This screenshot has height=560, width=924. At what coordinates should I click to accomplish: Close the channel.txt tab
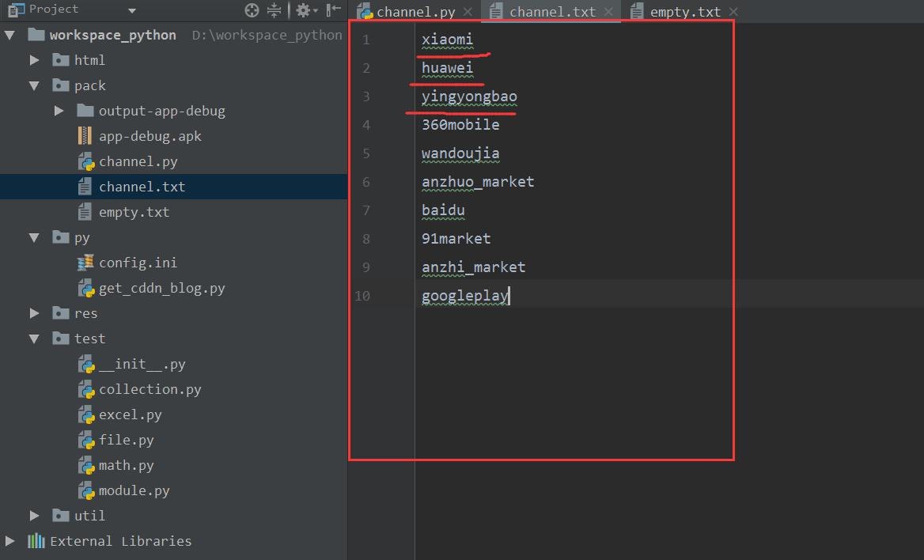click(x=608, y=12)
